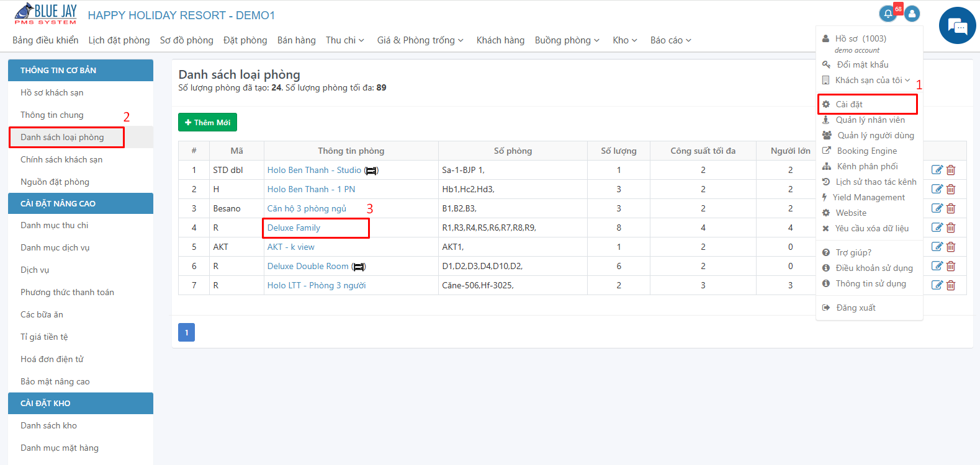The width and height of the screenshot is (980, 465).
Task: Select Booking Engine entry
Action: point(867,151)
